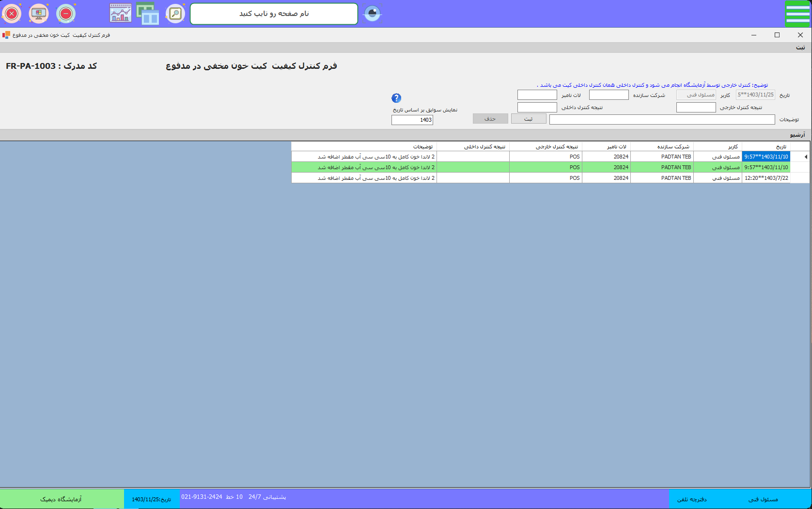Click the blue question mark help icon

tap(396, 98)
